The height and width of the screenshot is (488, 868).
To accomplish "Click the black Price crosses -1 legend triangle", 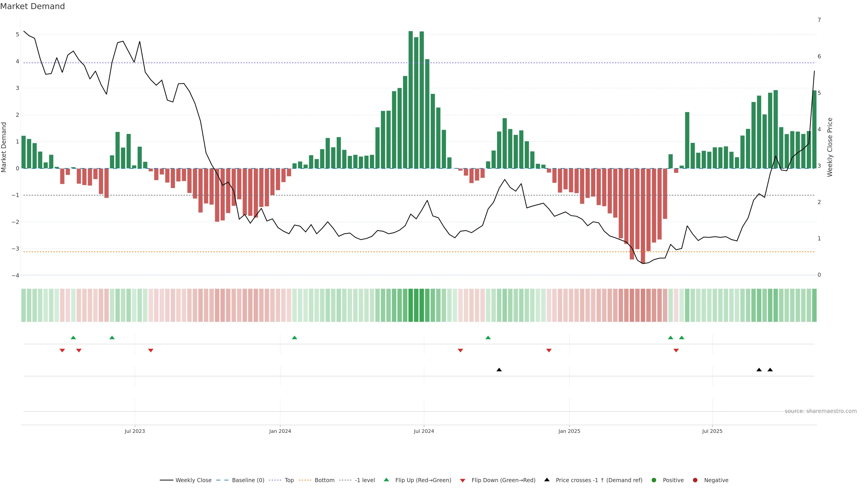I will (x=547, y=480).
